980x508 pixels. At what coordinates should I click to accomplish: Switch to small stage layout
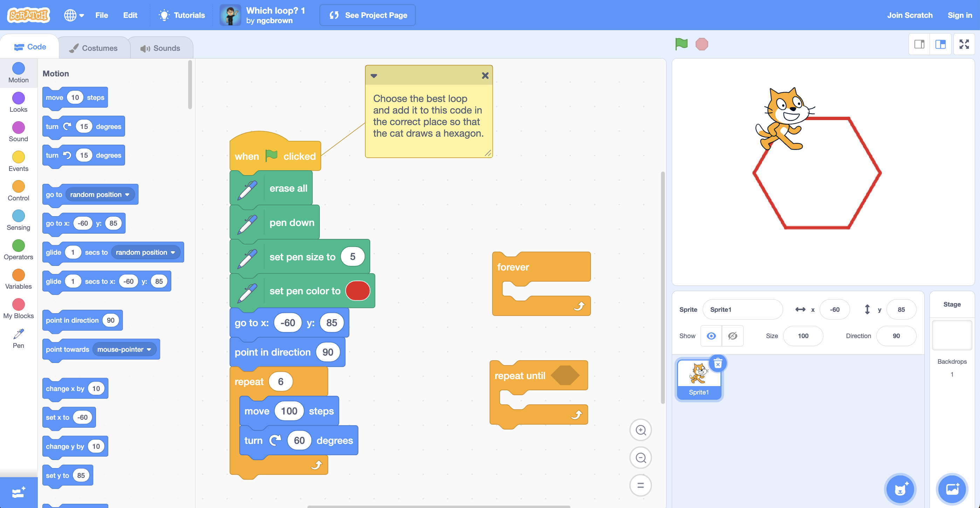click(x=919, y=44)
